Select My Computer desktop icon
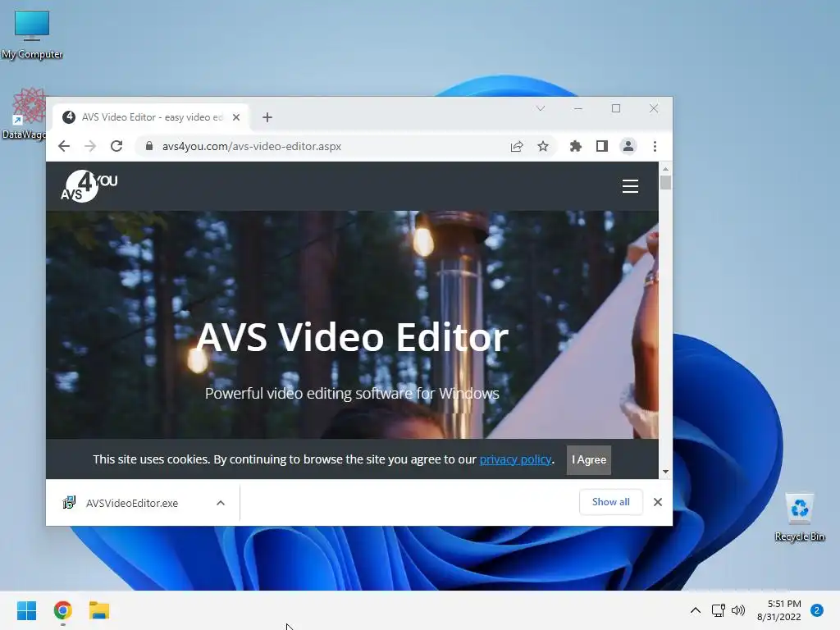This screenshot has height=630, width=840. click(x=32, y=34)
